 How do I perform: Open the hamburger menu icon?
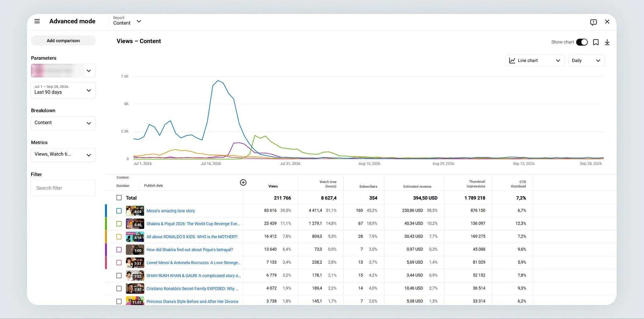pos(37,21)
